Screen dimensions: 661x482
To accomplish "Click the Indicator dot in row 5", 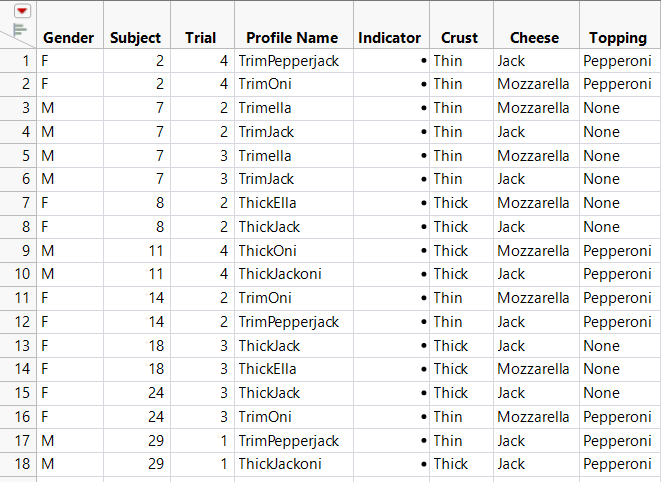I will click(x=424, y=156).
